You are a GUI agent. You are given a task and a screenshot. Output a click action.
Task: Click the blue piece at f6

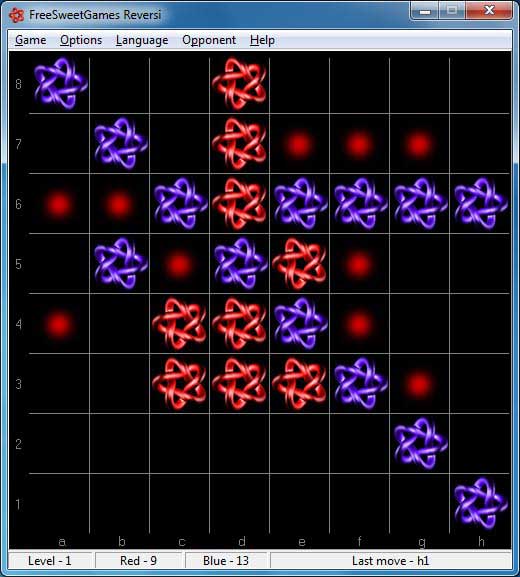tap(361, 203)
